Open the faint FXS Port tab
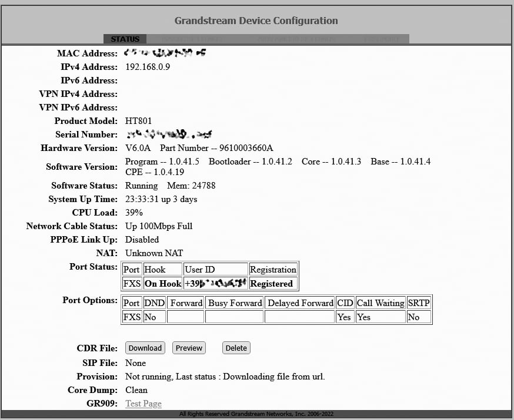Image resolution: width=514 pixels, height=420 pixels. pos(382,39)
